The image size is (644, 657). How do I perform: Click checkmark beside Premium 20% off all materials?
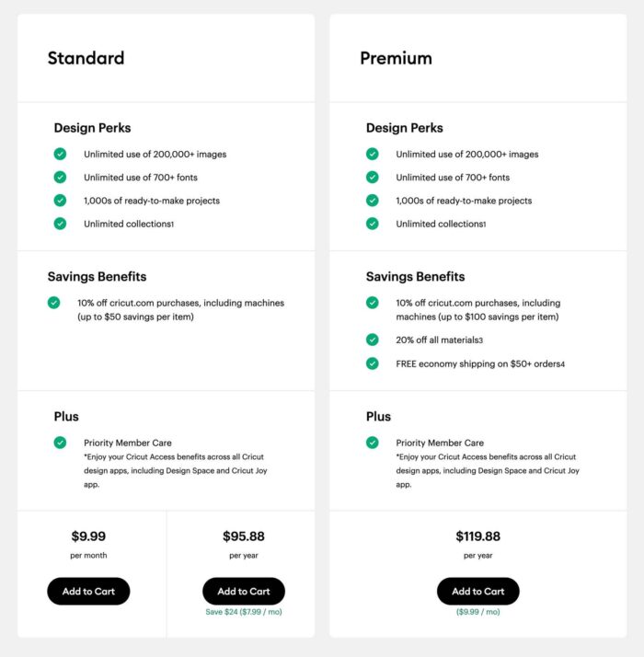tap(372, 340)
